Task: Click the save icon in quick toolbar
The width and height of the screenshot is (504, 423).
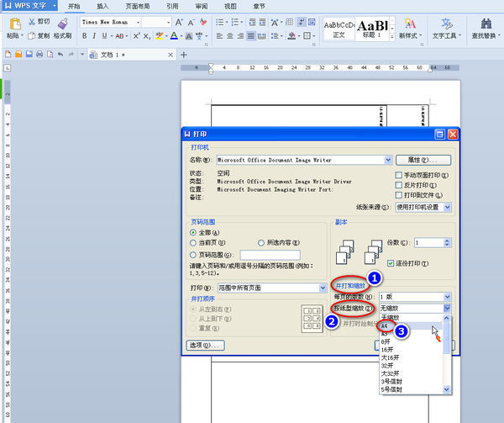Action: 29,55
